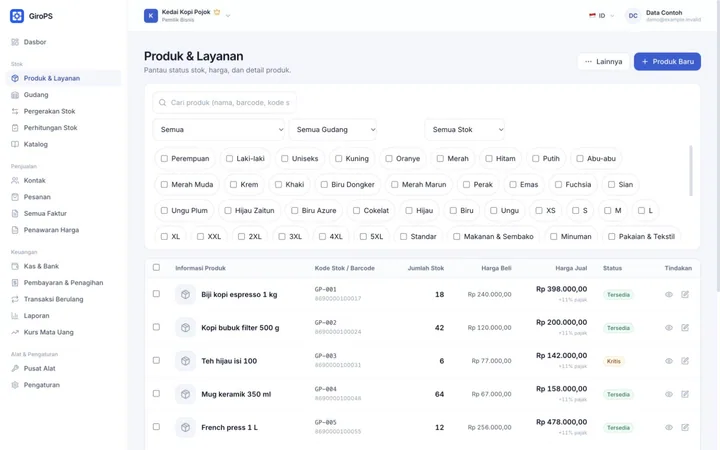Tick the Laki-laki filter checkbox
The image size is (720, 450).
click(229, 158)
